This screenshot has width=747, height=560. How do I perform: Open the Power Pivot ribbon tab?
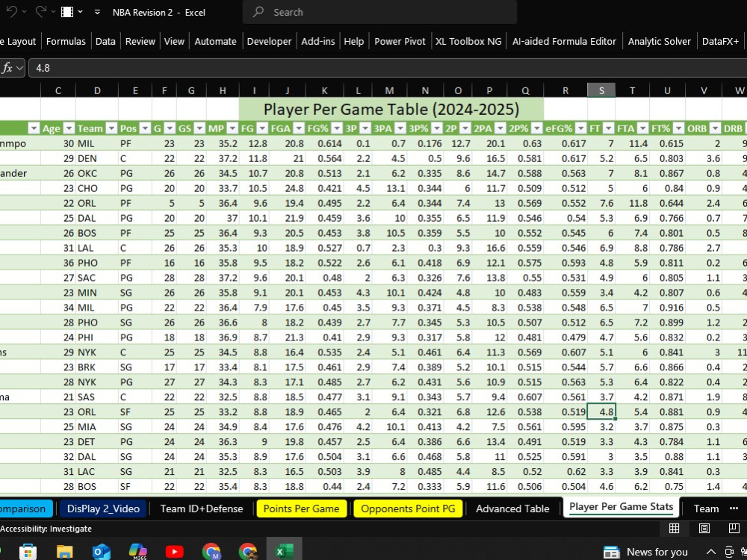tap(400, 41)
